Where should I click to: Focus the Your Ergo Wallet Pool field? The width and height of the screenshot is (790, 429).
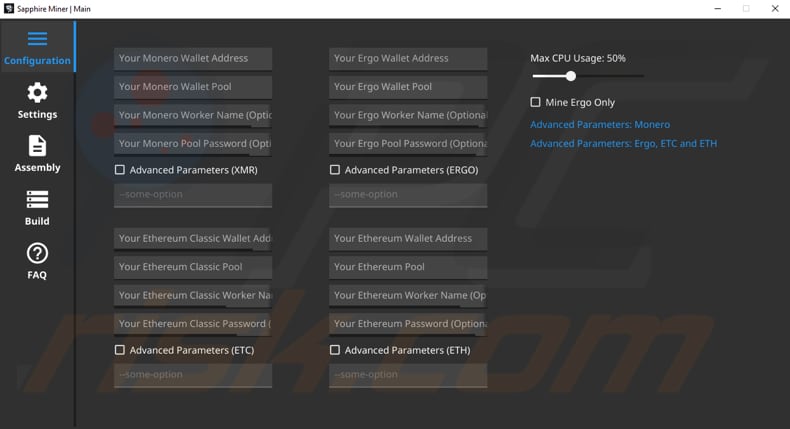pyautogui.click(x=408, y=87)
